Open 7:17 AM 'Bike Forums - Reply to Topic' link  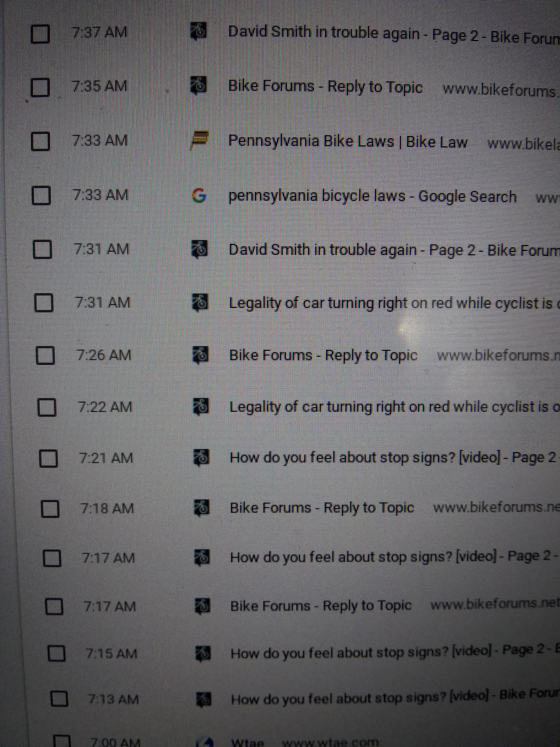pyautogui.click(x=321, y=606)
